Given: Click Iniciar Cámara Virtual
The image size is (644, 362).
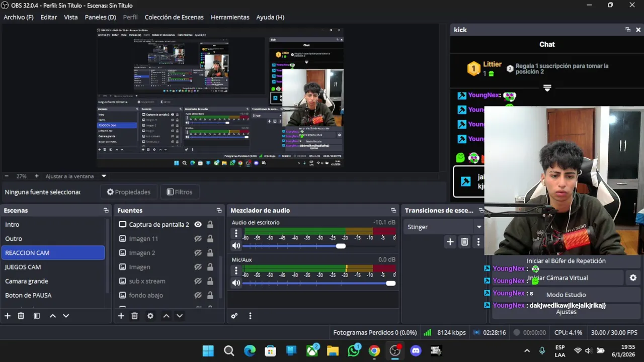Looking at the screenshot, I should pyautogui.click(x=557, y=278).
